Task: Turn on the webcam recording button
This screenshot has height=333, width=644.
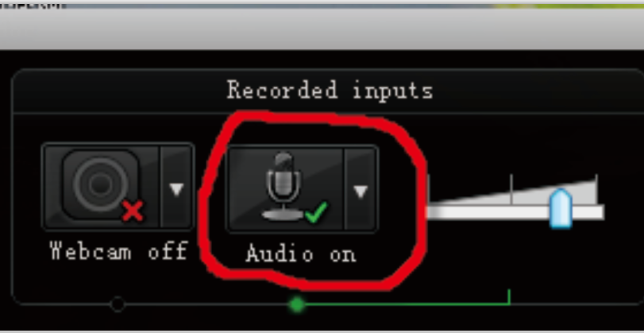Action: pos(101,185)
